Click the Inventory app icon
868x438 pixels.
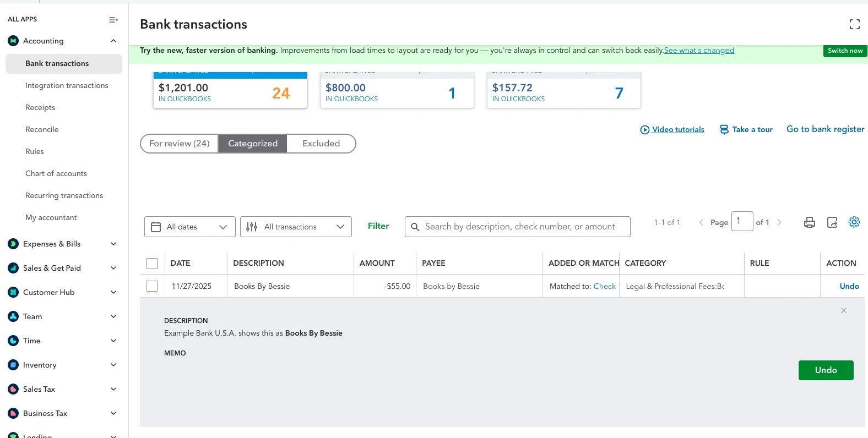pos(14,365)
